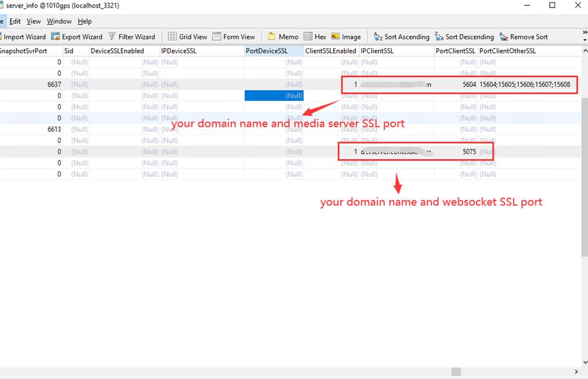The image size is (588, 379).
Task: Select the IPDeviceSSL column header
Action: (x=202, y=51)
